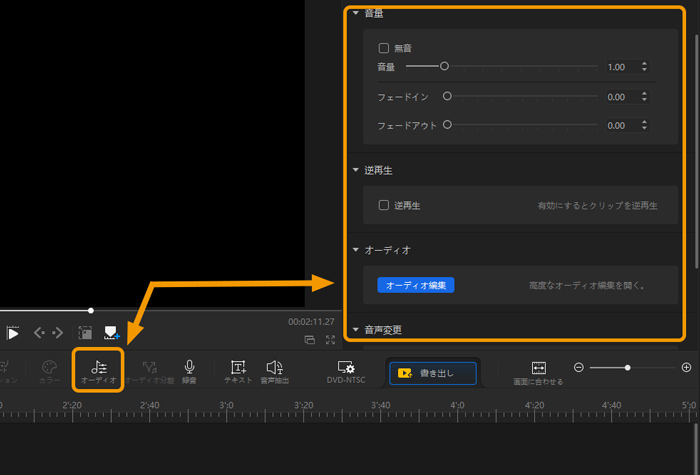Click the 有効にするとクリップを逆再生 hint text
Viewport: 700px width, 475px height.
[597, 205]
